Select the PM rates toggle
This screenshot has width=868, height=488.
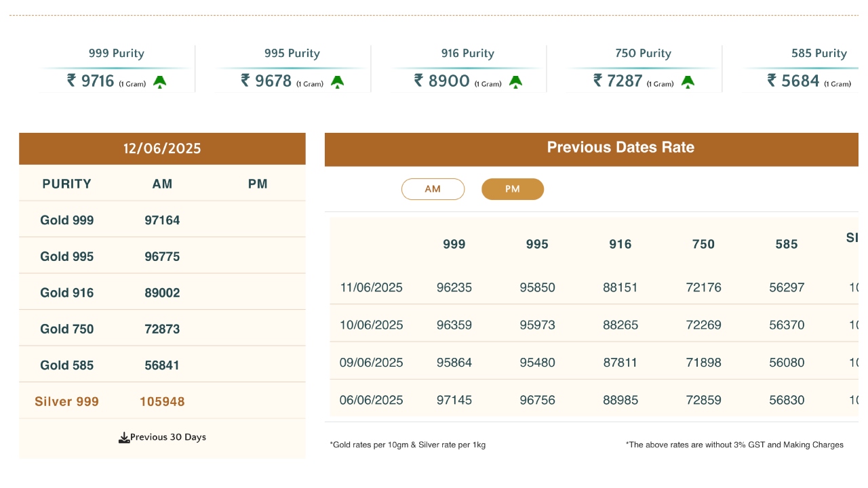click(x=513, y=189)
